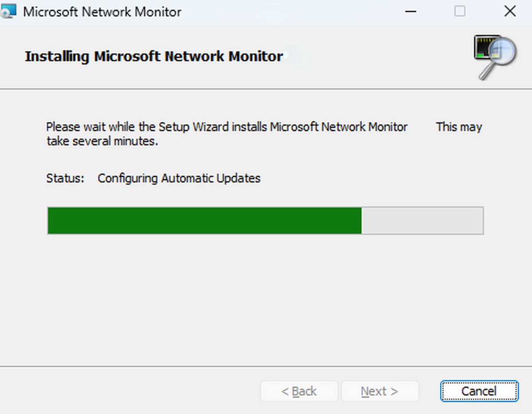Click the disabled Back button

[299, 391]
